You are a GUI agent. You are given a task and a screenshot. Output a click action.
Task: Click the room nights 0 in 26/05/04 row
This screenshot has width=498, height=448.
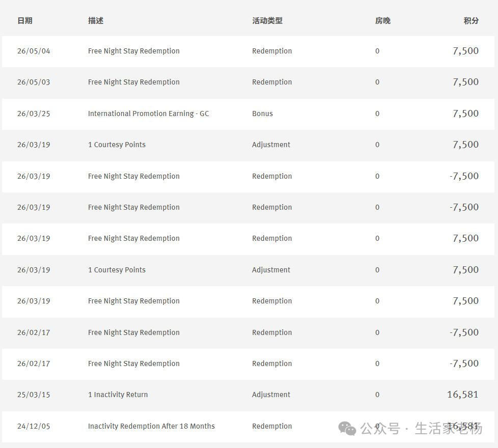coord(377,51)
